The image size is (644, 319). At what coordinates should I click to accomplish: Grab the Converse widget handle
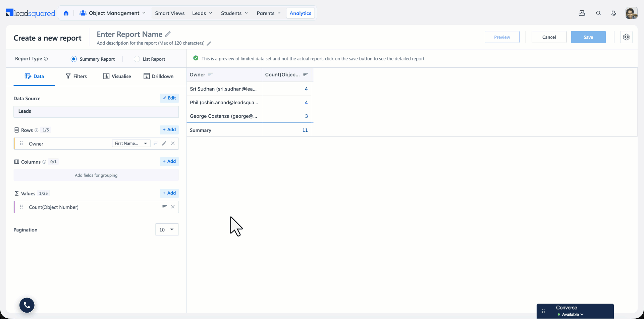pos(543,311)
